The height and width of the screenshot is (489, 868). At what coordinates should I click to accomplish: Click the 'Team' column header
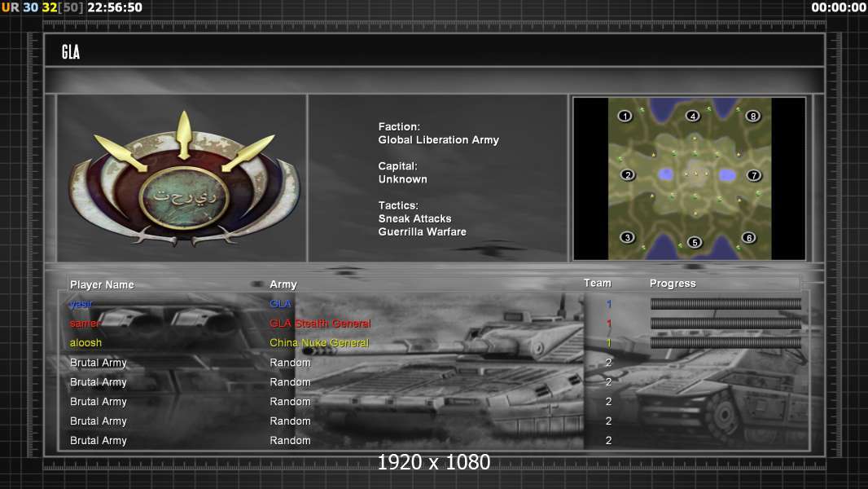tap(598, 283)
